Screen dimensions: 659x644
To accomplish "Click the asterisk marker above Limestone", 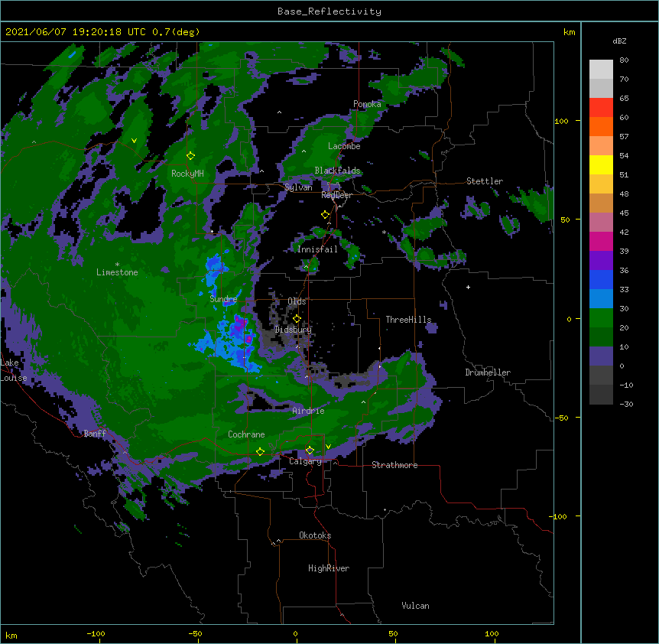I will 117,265.
